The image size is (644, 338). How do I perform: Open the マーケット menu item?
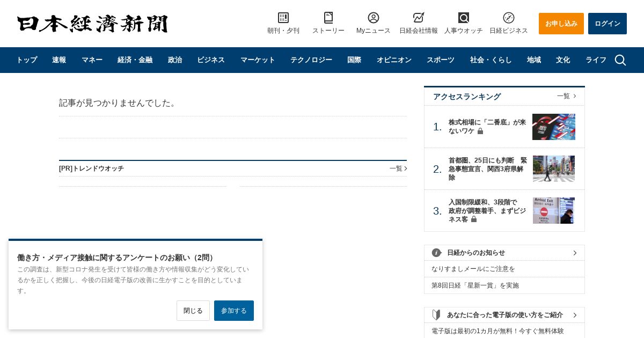(258, 60)
